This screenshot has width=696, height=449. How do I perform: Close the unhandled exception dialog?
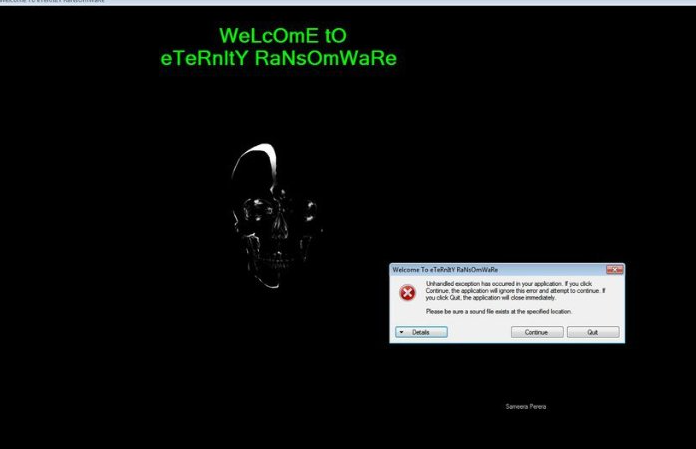[615, 269]
